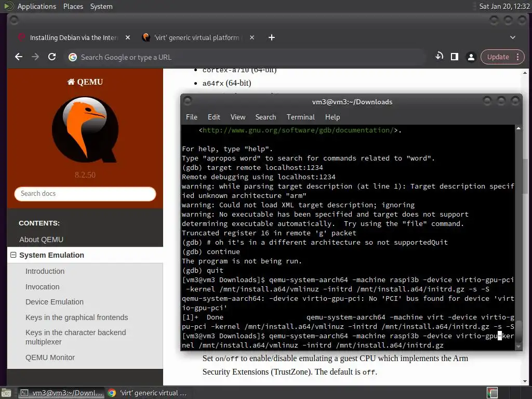Open the Device Emulation docs page
Viewport: 532px width, 399px height.
[54, 302]
